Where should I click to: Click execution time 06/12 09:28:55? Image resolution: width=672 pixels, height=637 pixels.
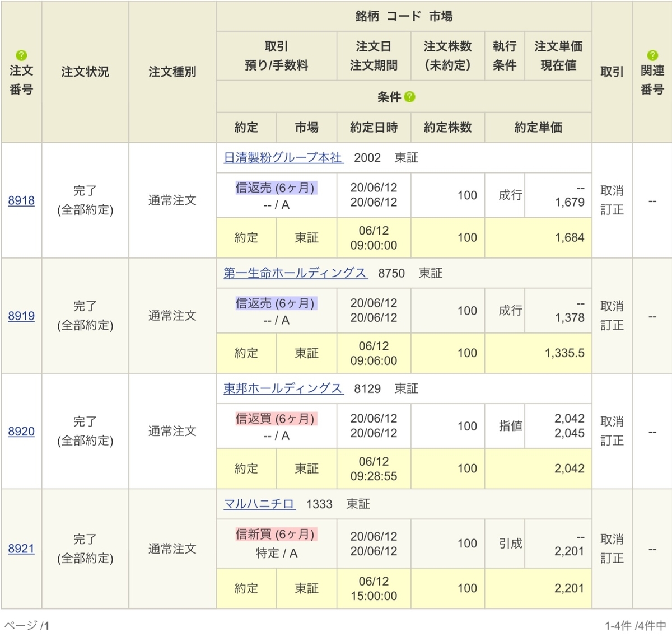pos(374,469)
